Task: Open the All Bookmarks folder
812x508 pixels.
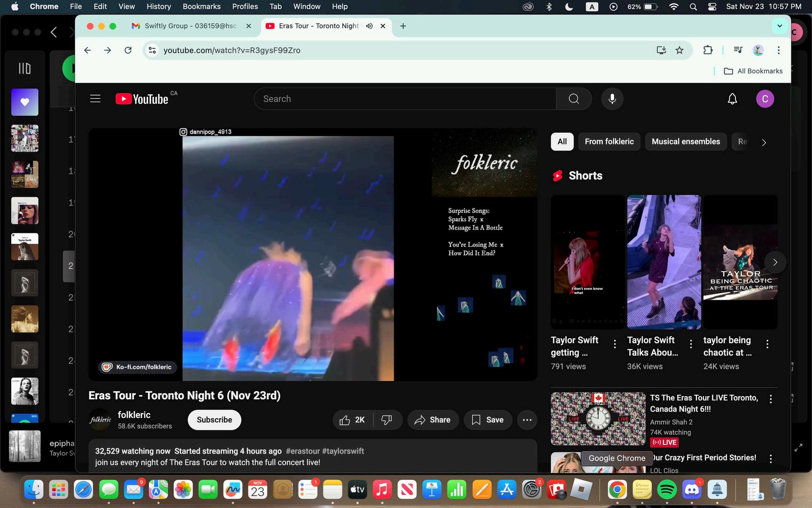Action: click(x=753, y=71)
